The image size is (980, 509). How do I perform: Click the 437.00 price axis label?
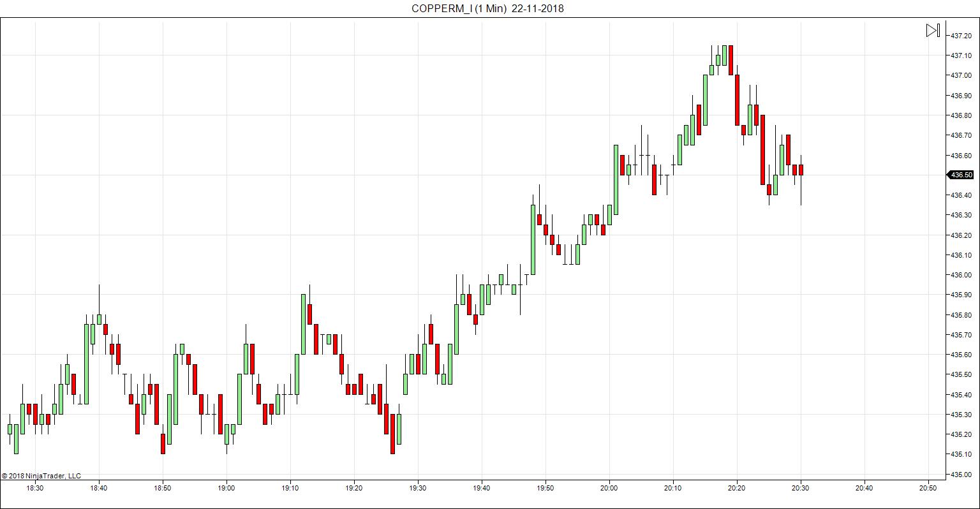click(961, 75)
